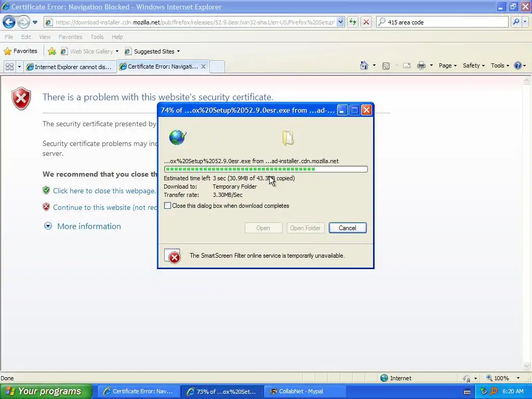Image resolution: width=532 pixels, height=399 pixels.
Task: Open the Favorites star button
Action: pyautogui.click(x=20, y=51)
